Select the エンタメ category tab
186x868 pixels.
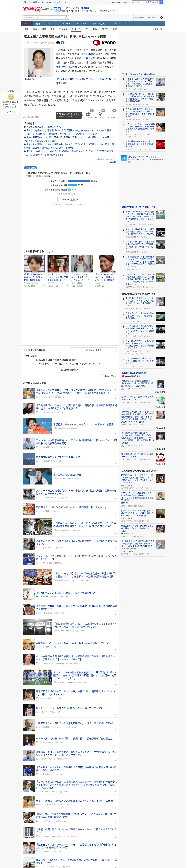pos(63,29)
